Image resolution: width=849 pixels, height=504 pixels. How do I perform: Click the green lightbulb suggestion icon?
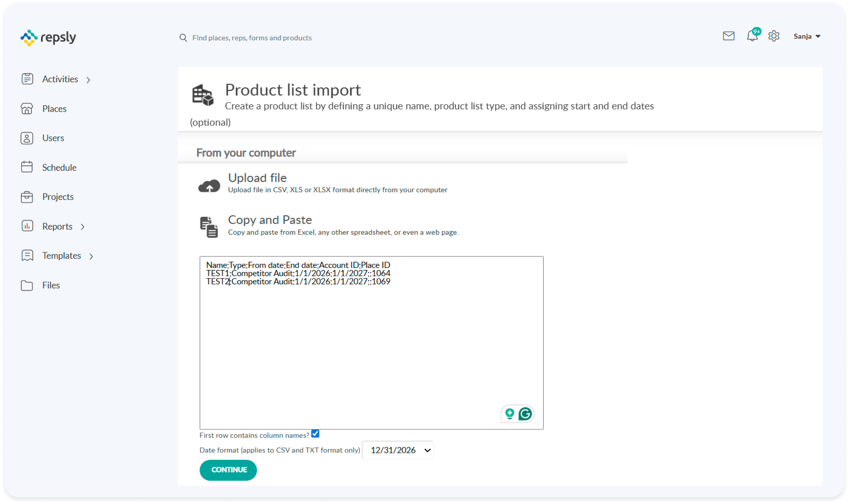(510, 414)
